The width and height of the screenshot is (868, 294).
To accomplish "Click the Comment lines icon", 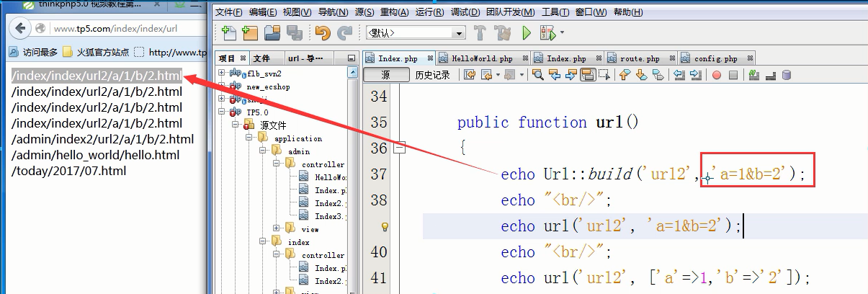I will point(754,74).
